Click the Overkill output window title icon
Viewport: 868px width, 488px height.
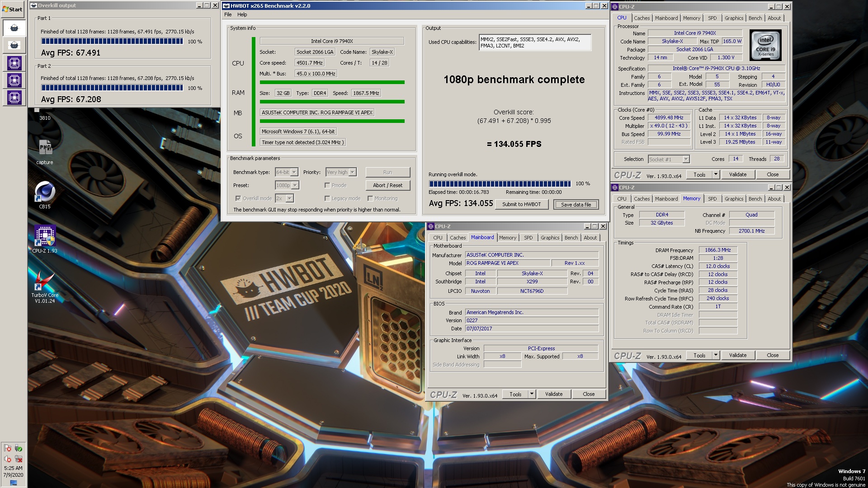click(33, 5)
